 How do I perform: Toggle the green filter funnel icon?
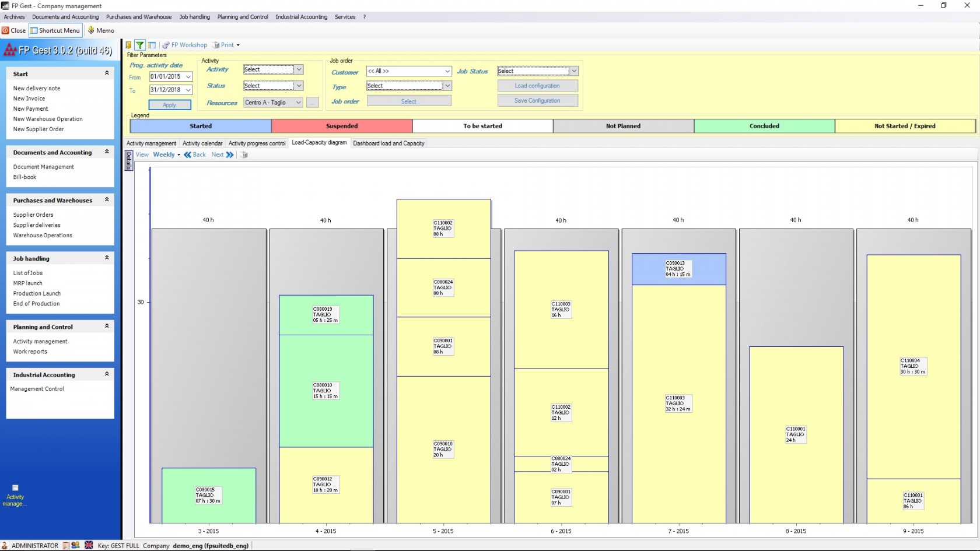[140, 45]
